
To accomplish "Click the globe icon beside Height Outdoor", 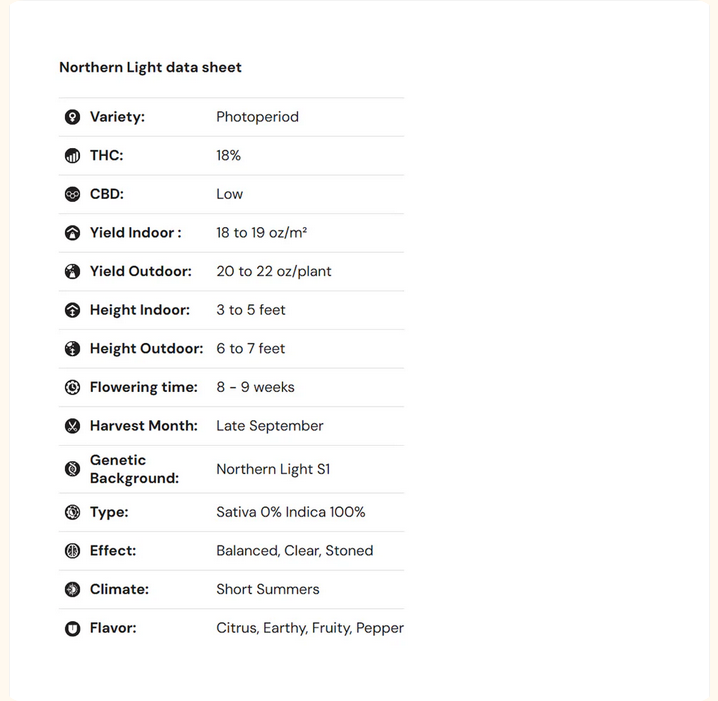I will (x=72, y=349).
